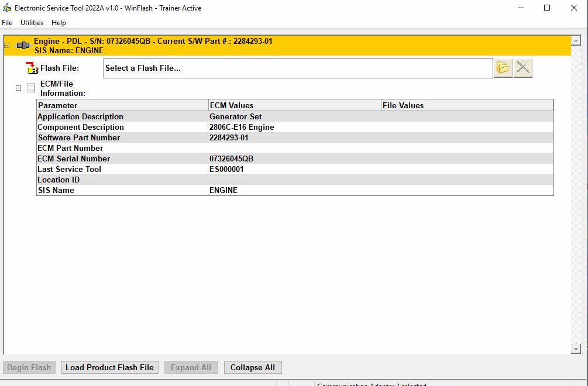
Task: Click the Flash File yellow chip icon
Action: click(x=32, y=68)
